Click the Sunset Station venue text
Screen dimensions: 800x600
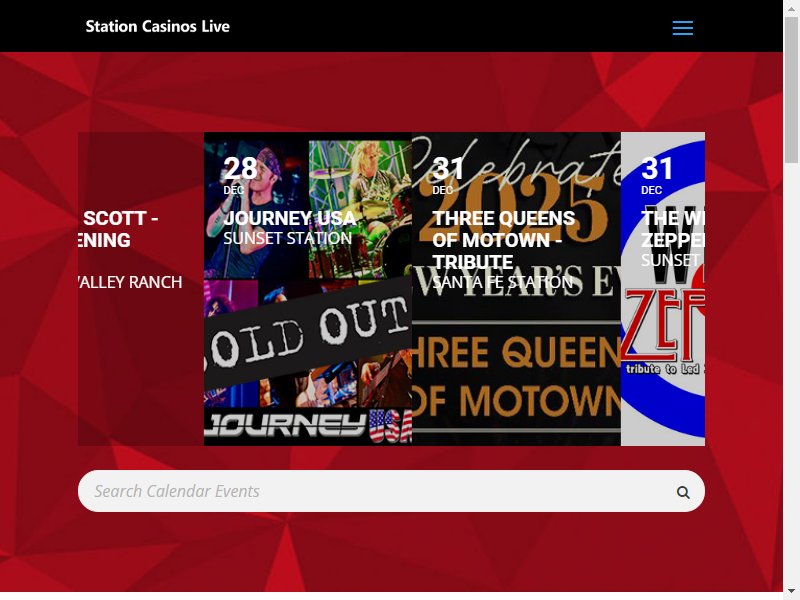288,238
